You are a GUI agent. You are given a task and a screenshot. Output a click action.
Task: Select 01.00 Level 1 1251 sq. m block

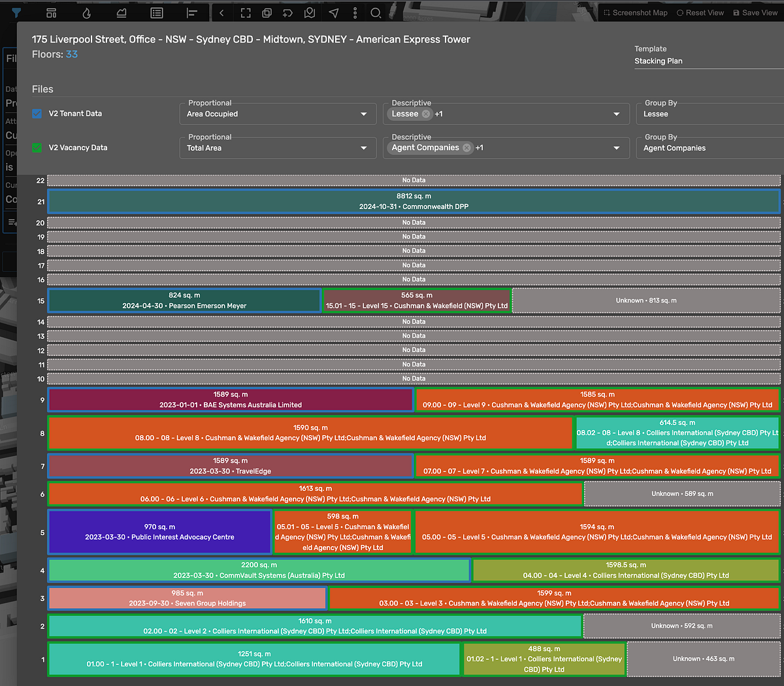coord(254,659)
